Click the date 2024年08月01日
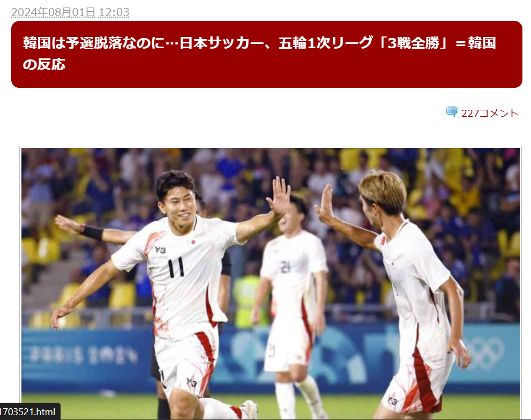 point(53,12)
